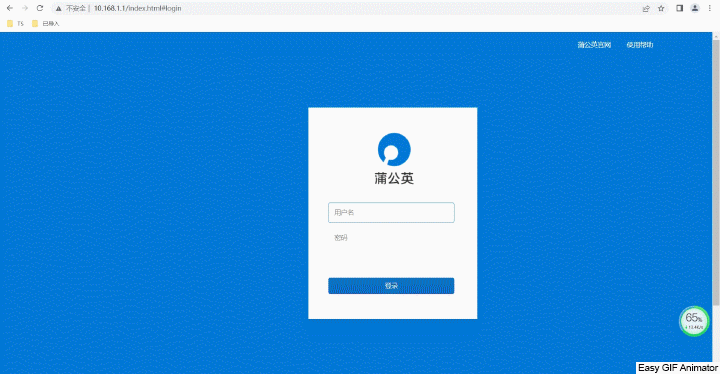The image size is (720, 374).
Task: Open the browser profile avatar
Action: coord(695,8)
